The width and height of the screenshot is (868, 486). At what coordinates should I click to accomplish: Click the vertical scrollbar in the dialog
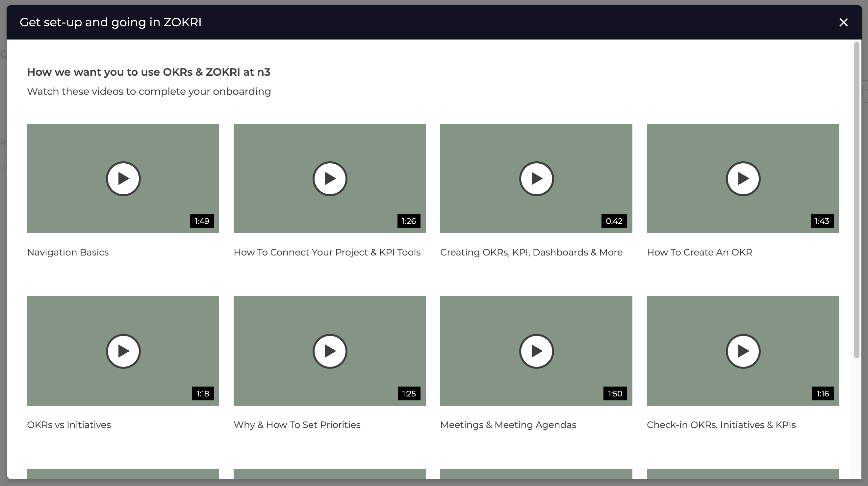point(857,200)
